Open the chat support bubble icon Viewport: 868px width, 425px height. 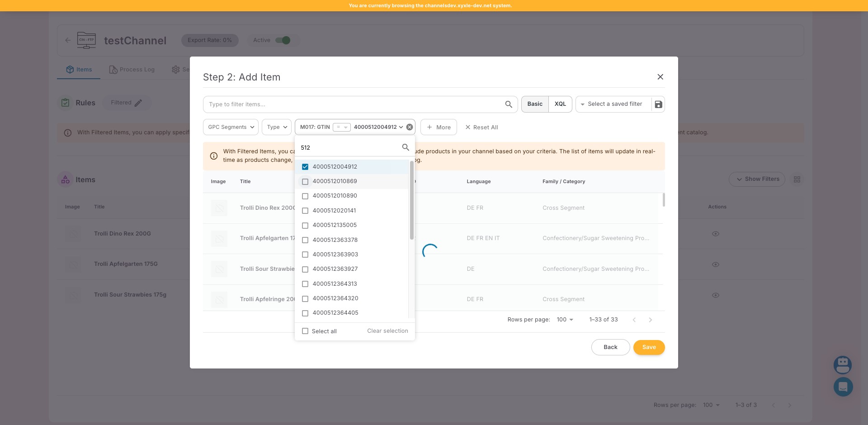843,387
